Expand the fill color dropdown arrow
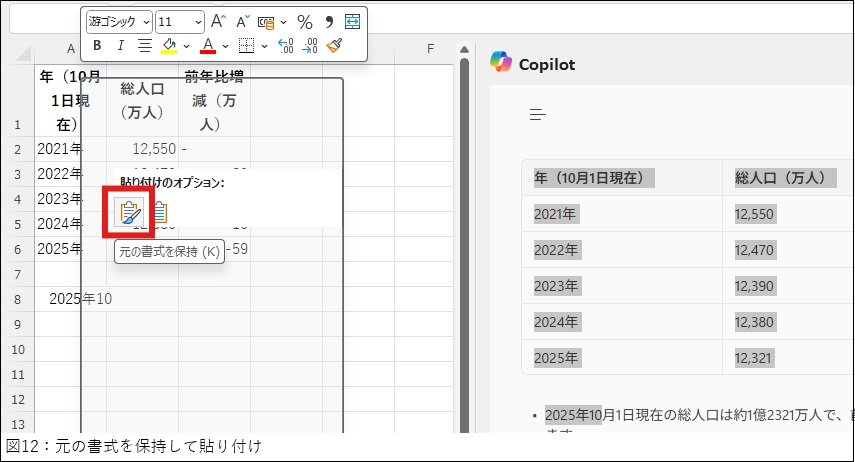855x462 pixels. pos(186,45)
